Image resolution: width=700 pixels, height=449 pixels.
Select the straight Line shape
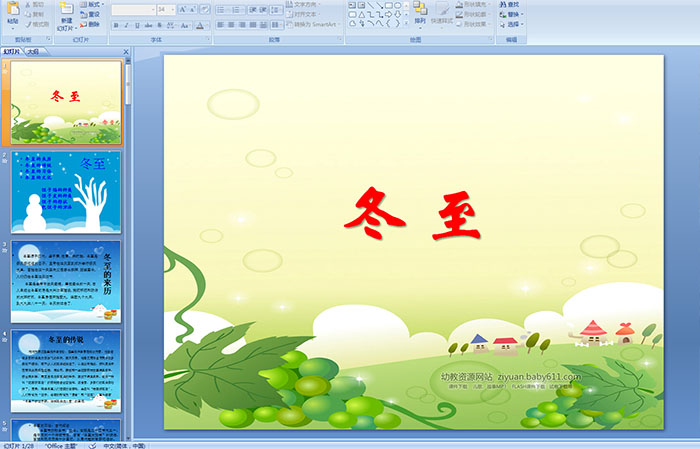pos(371,5)
